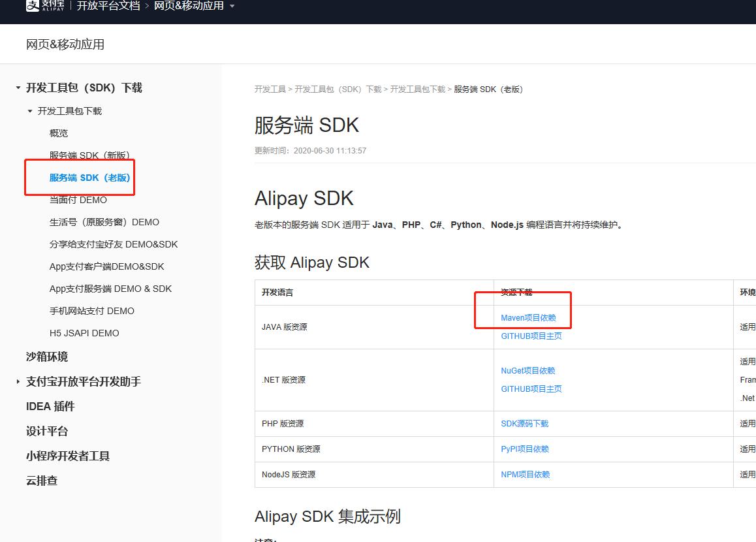The height and width of the screenshot is (542, 756).
Task: Open the 网页&移动应用 header dropdown arrow
Action: coord(232,7)
